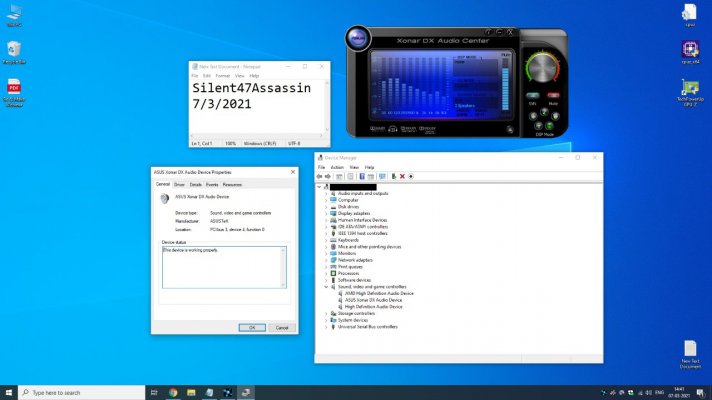The image size is (712, 400).
Task: Click the green update driver toolbar icon
Action: (394, 176)
